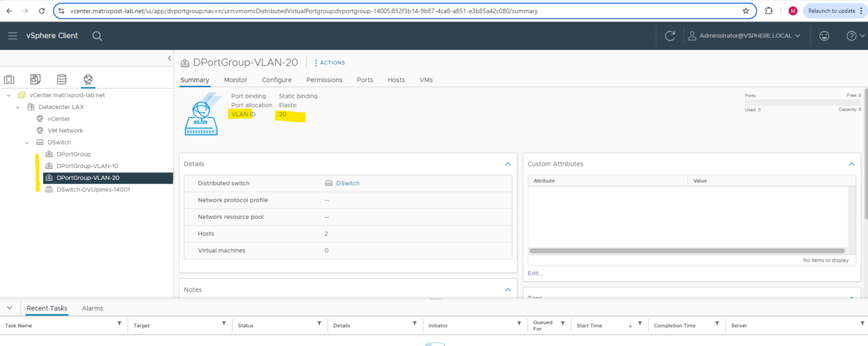Click Edit under Custom Attributes
The image size is (868, 346).
(535, 273)
